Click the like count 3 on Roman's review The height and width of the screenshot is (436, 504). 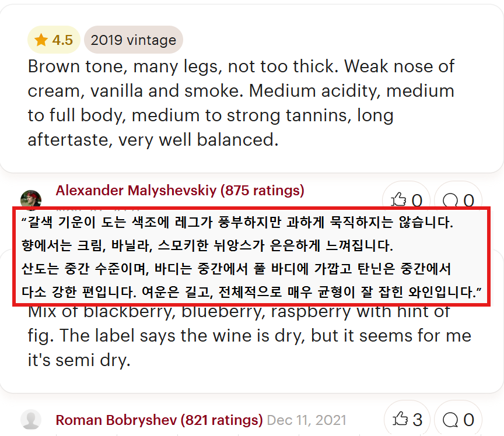tap(416, 419)
